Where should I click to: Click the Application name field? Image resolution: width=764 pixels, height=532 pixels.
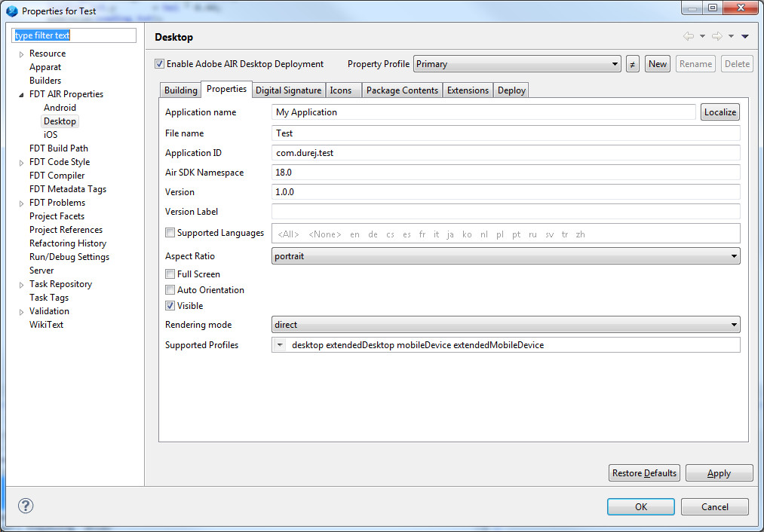[x=483, y=112]
